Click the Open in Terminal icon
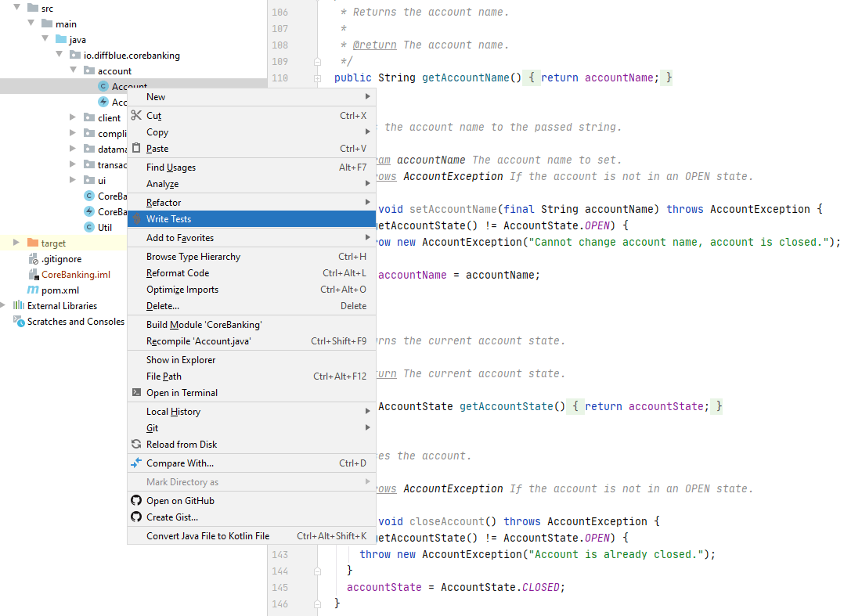Image resolution: width=862 pixels, height=616 pixels. point(136,392)
